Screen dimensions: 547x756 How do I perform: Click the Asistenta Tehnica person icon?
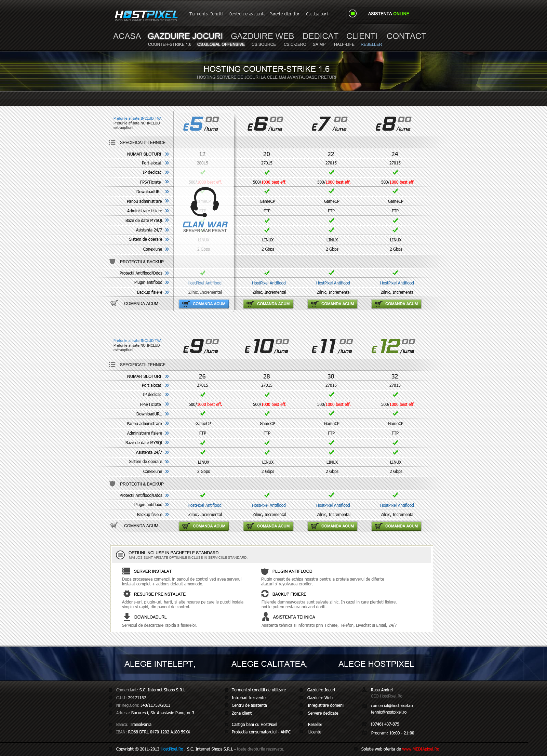pyautogui.click(x=265, y=616)
